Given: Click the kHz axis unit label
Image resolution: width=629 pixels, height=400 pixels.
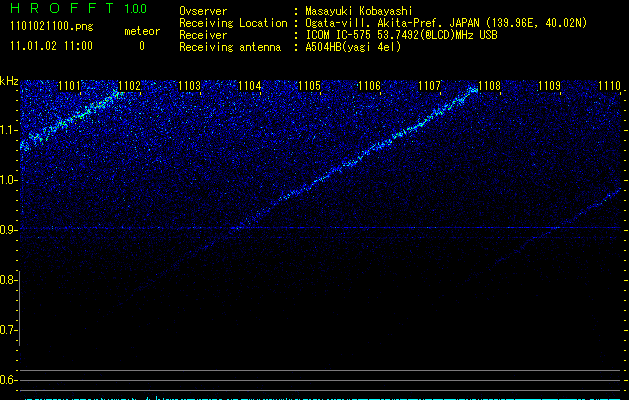Looking at the screenshot, I should (x=9, y=81).
